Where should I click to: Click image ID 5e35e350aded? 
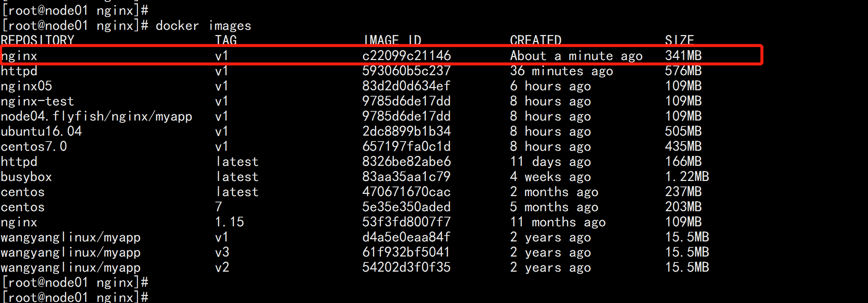pos(406,207)
